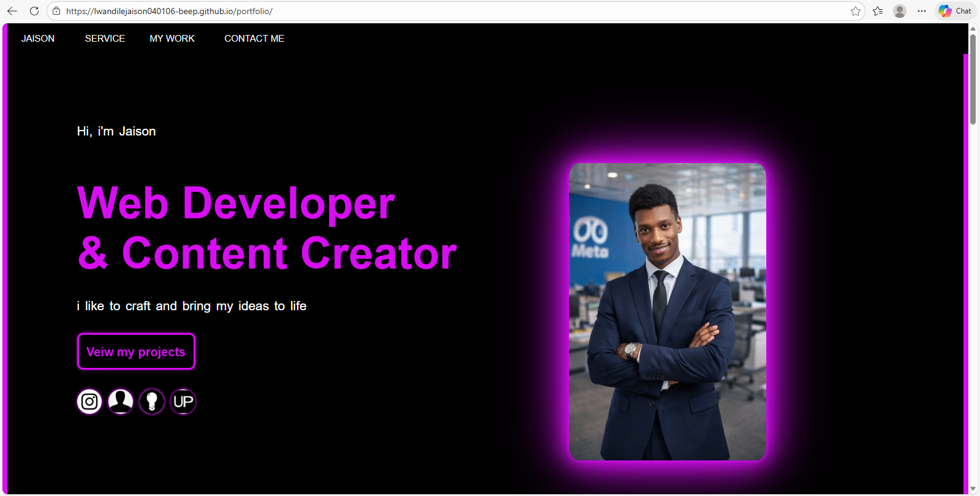
Task: Refresh the portfolio page
Action: (34, 11)
